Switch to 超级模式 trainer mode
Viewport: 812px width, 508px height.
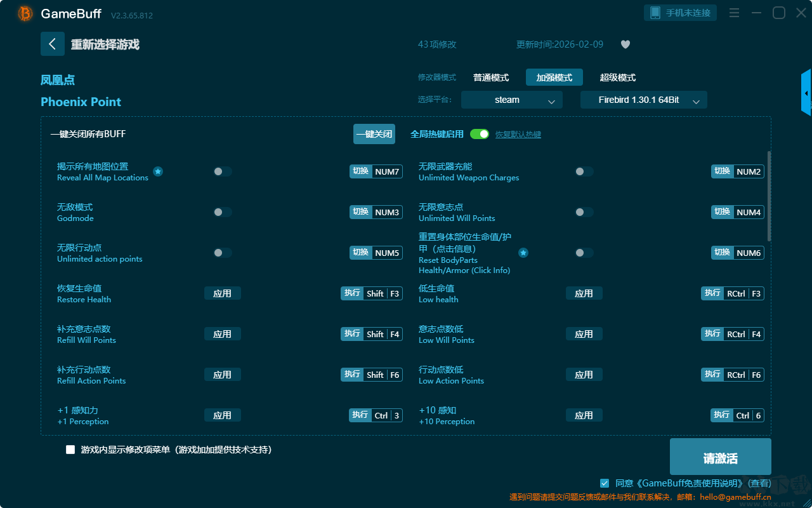click(x=618, y=77)
